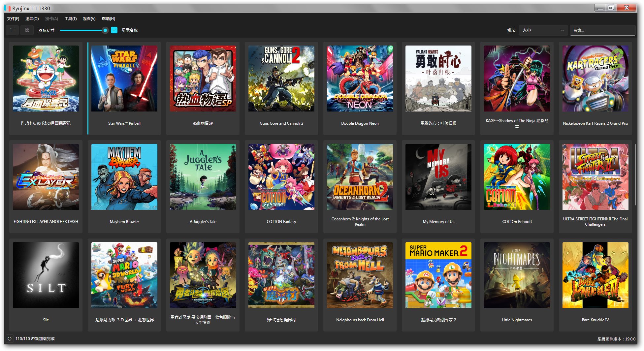This screenshot has height=351, width=644.
Task: Select Nickelodeon Kart Racers 2 cover
Action: pyautogui.click(x=596, y=79)
